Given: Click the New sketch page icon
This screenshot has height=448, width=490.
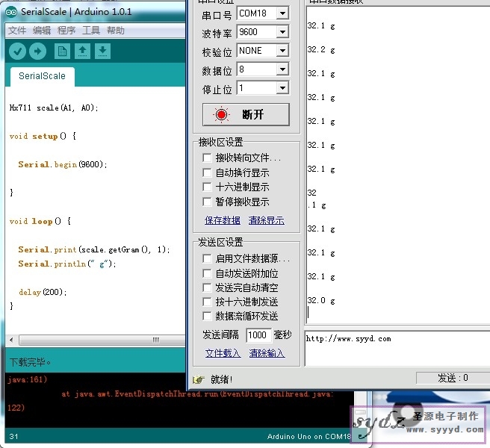Looking at the screenshot, I should (x=62, y=51).
